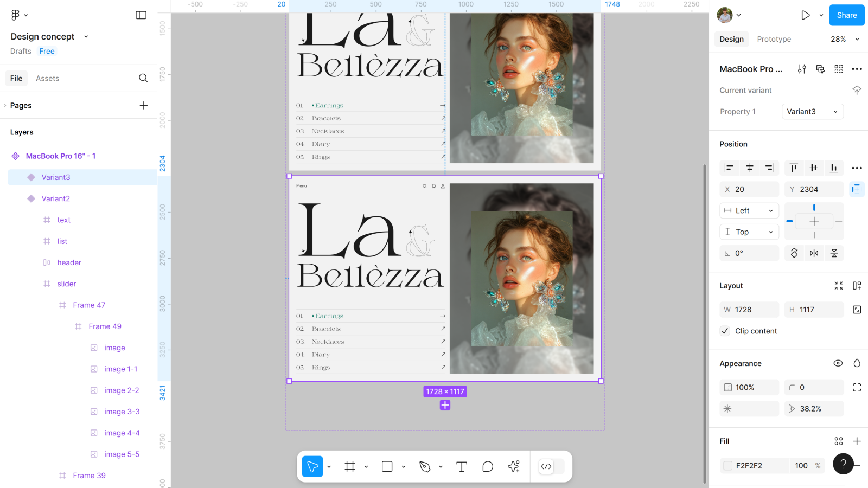Click the F2F2F2 fill color swatch
The height and width of the screenshot is (488, 868).
coord(728,466)
